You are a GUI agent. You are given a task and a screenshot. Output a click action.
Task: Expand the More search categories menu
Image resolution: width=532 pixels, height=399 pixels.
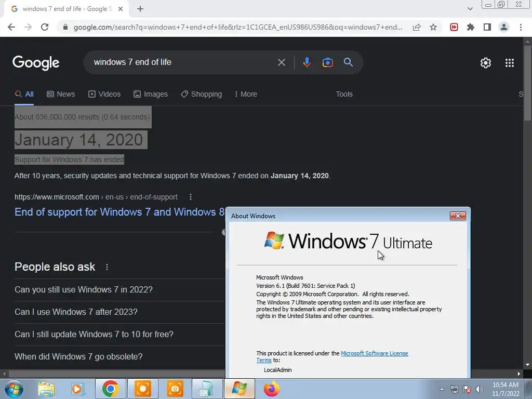tap(246, 95)
